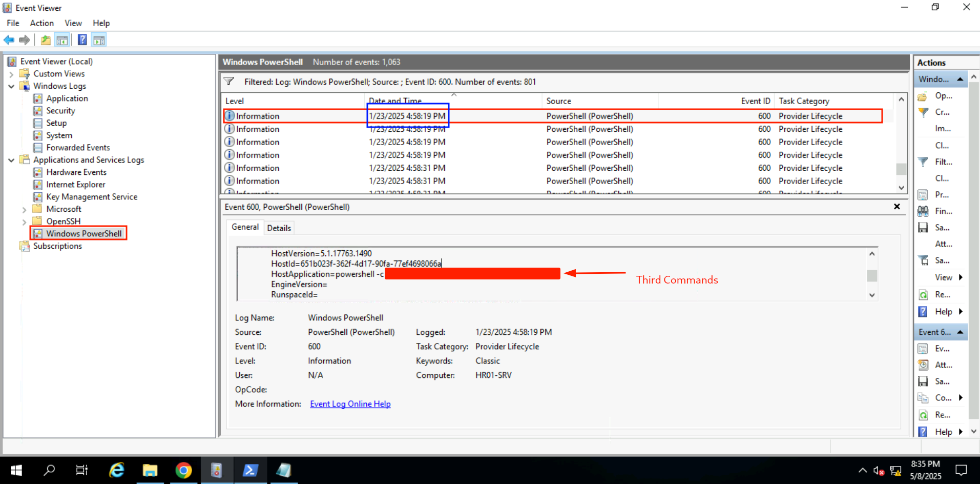
Task: Open Forwarded Events log
Action: [78, 148]
